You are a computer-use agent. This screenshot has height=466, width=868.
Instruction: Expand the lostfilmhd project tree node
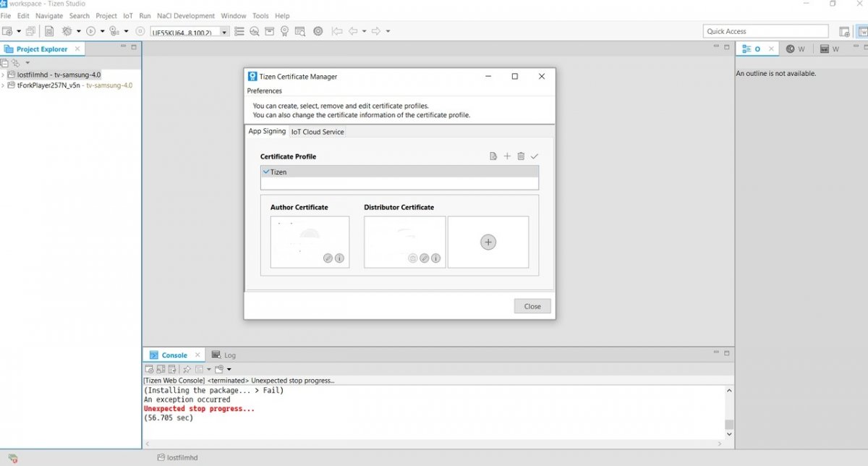[x=3, y=75]
